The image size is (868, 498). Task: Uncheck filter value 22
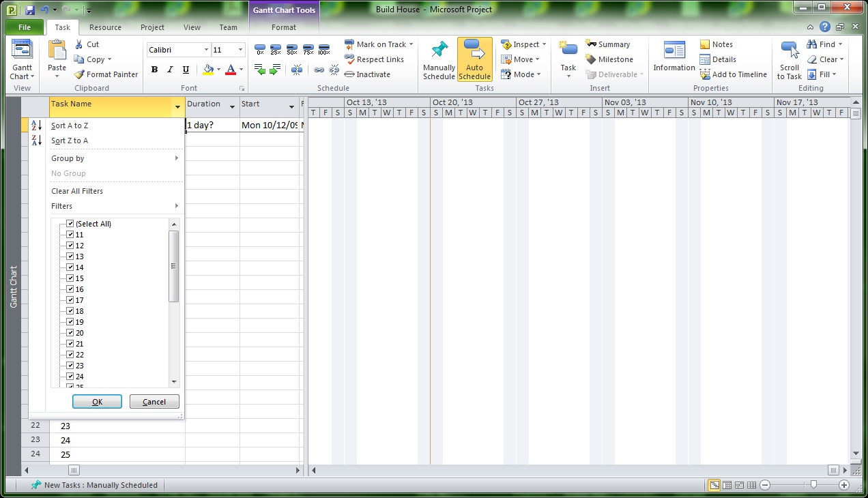(70, 355)
